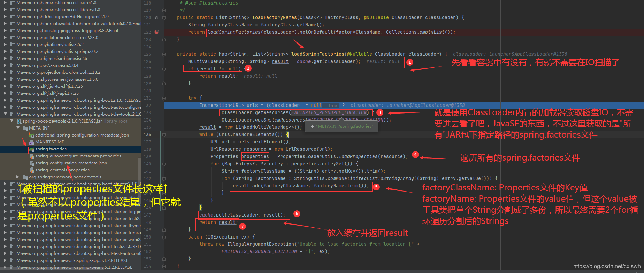Viewport: 644px width, 273px height.
Task: Click the library icon of hamcrest-library:1.3
Action: [13, 10]
